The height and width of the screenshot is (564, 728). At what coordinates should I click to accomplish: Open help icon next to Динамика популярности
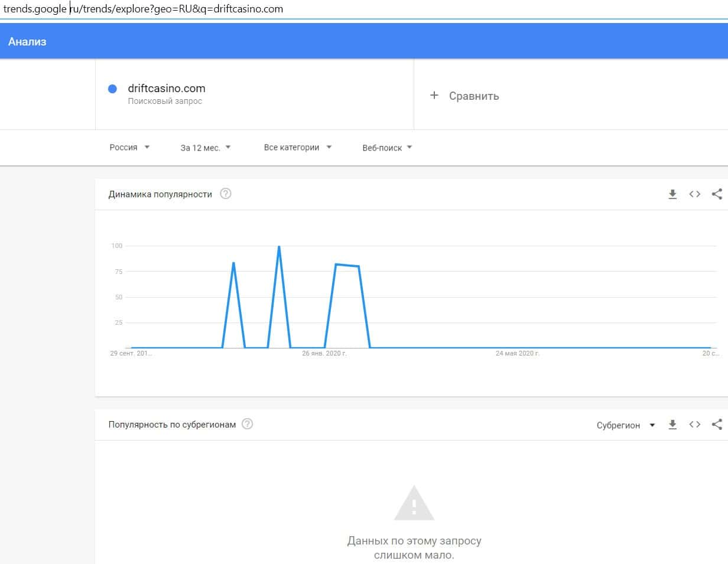coord(226,194)
